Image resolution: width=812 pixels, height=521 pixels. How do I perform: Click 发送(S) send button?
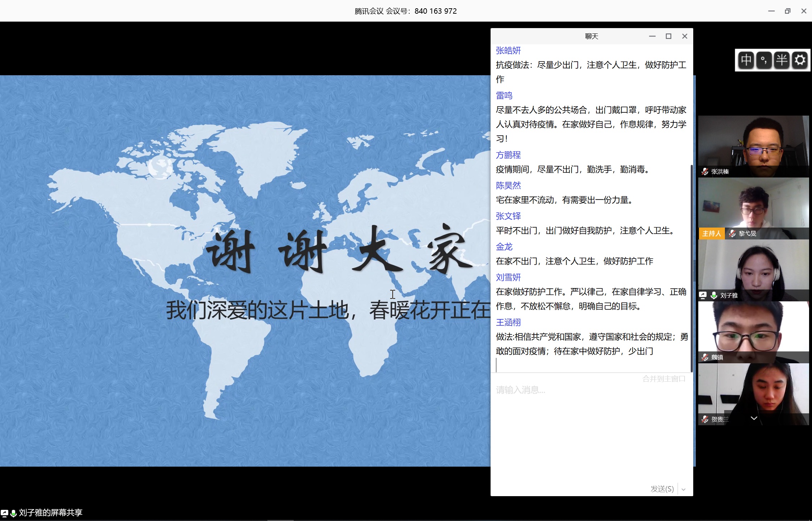(662, 489)
